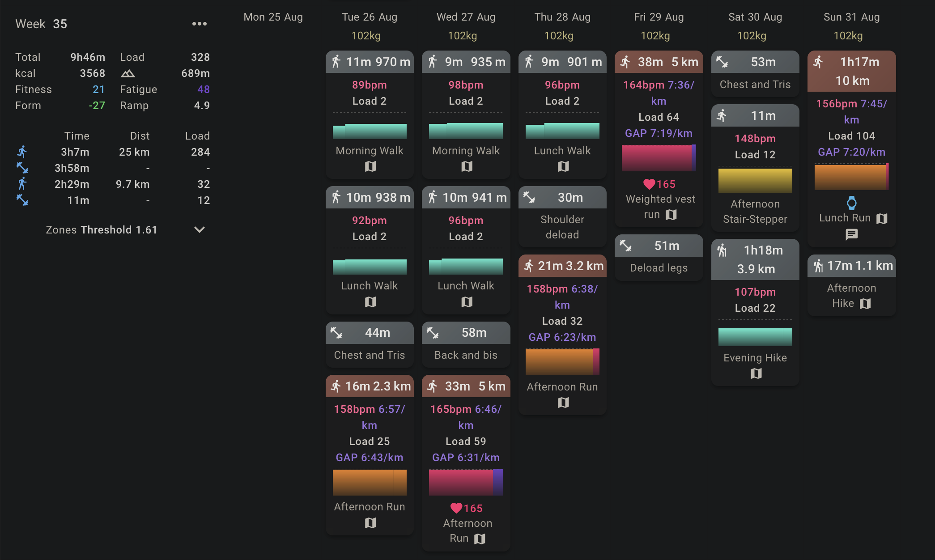The height and width of the screenshot is (560, 935).
Task: Open map icon on Sunday Afternoon Hike
Action: point(865,304)
